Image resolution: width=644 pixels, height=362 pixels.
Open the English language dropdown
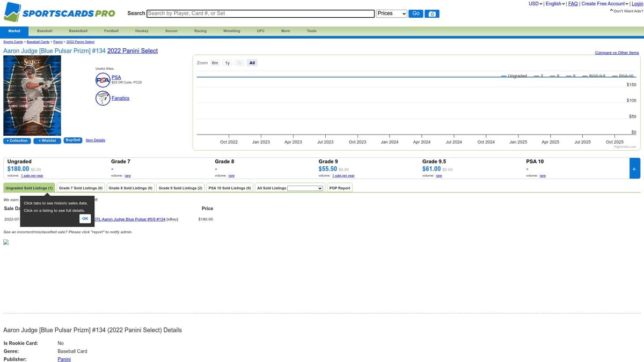[555, 4]
